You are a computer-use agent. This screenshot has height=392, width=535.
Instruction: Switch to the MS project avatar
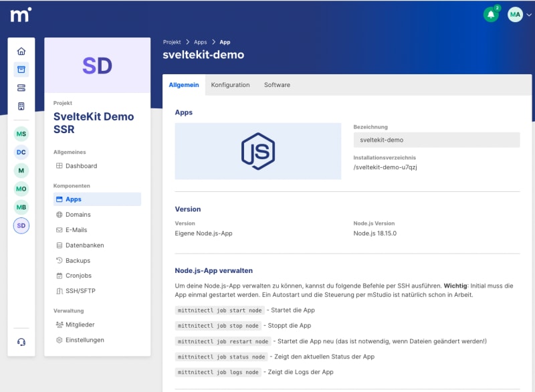click(x=21, y=134)
